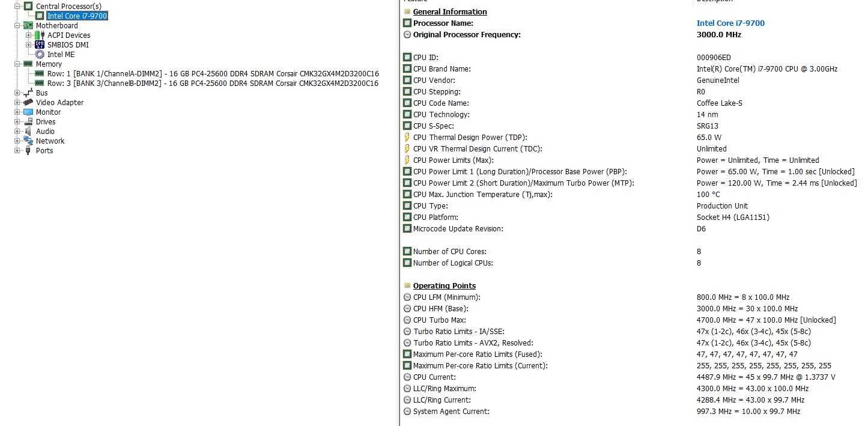This screenshot has width=868, height=426.
Task: Expand the SMBIOS DMI node
Action: pos(29,44)
